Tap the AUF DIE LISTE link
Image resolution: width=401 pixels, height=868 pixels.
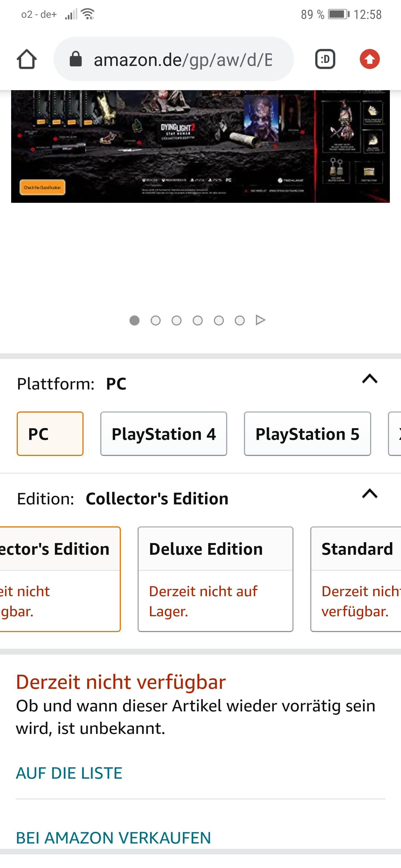[69, 773]
